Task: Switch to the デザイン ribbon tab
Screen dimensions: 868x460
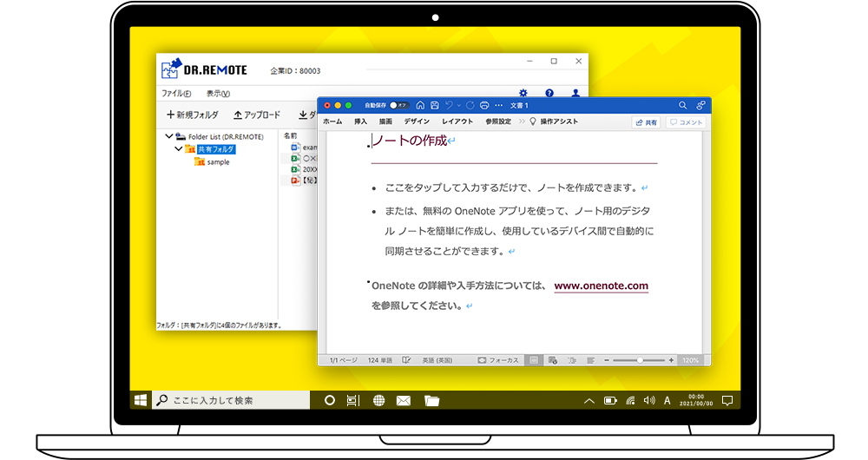Action: [417, 122]
